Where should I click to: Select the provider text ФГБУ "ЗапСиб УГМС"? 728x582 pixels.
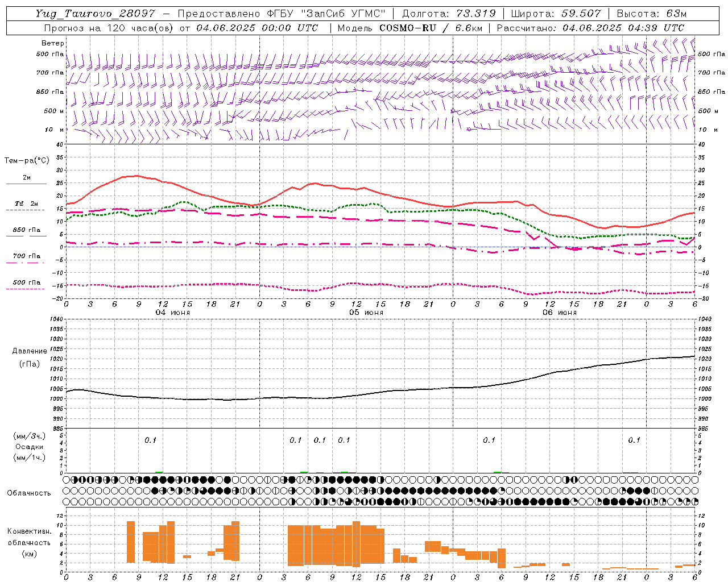(x=326, y=14)
